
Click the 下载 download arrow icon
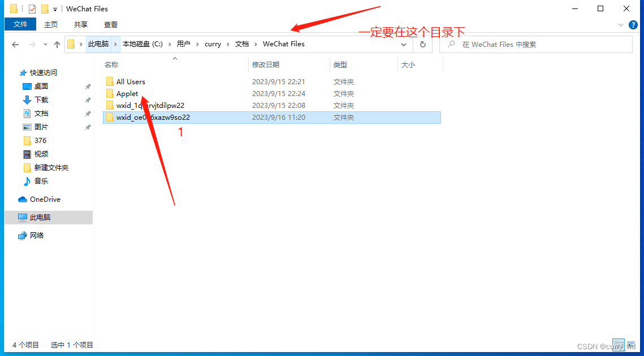27,100
